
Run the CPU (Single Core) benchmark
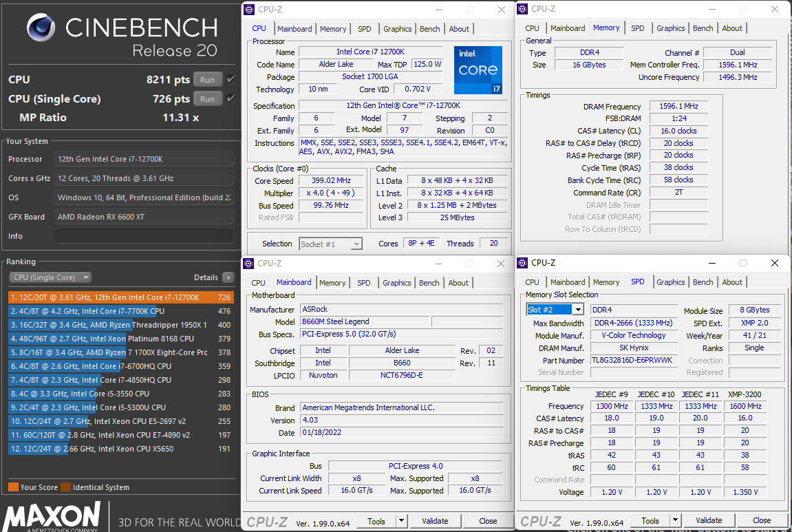(x=207, y=98)
